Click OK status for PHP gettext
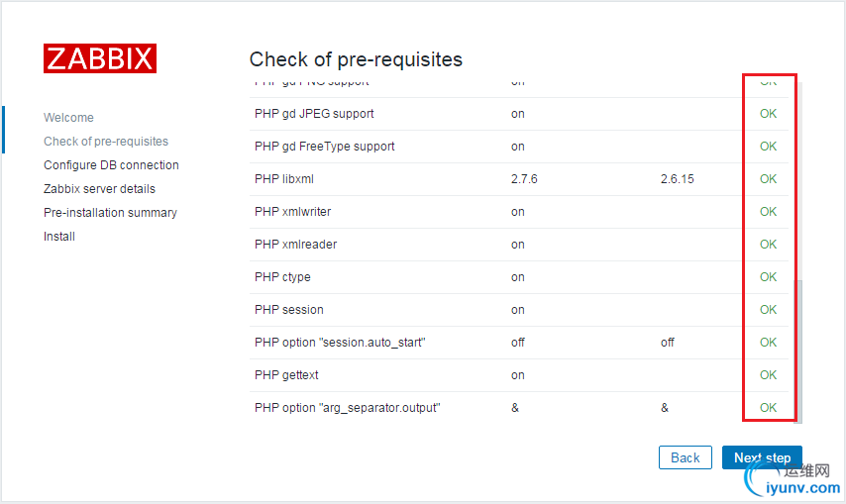This screenshot has height=504, width=846. (x=768, y=375)
